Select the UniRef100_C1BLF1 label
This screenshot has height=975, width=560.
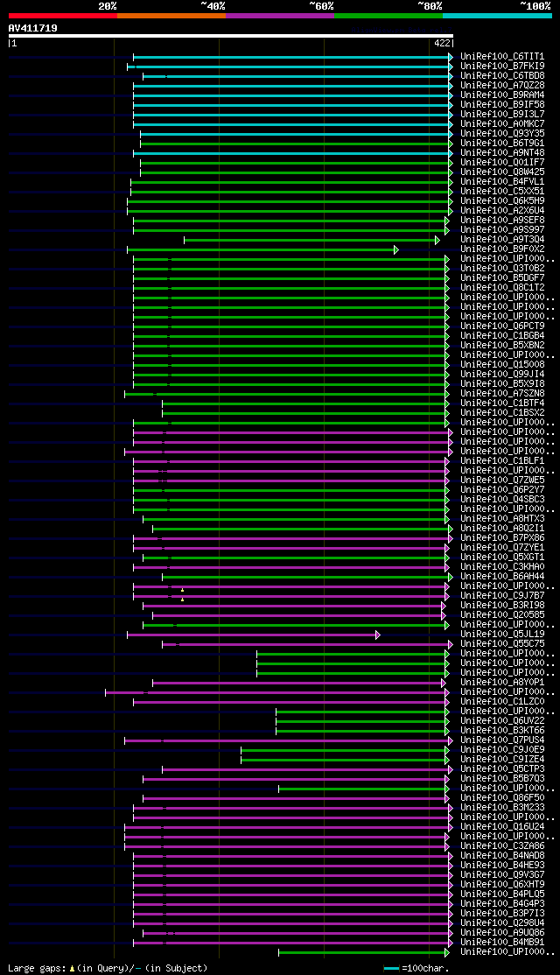pyautogui.click(x=503, y=461)
